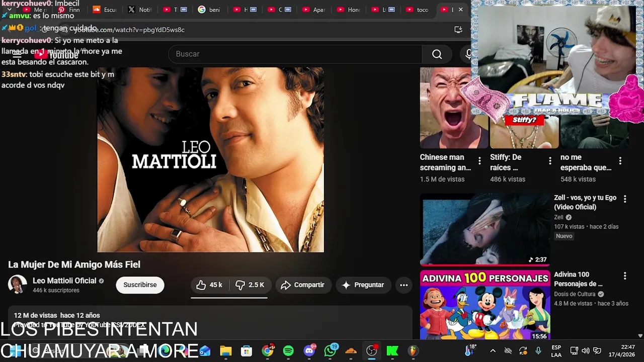Click the video title La Mujer De Mi Amigo Más Fiel

pos(74,264)
